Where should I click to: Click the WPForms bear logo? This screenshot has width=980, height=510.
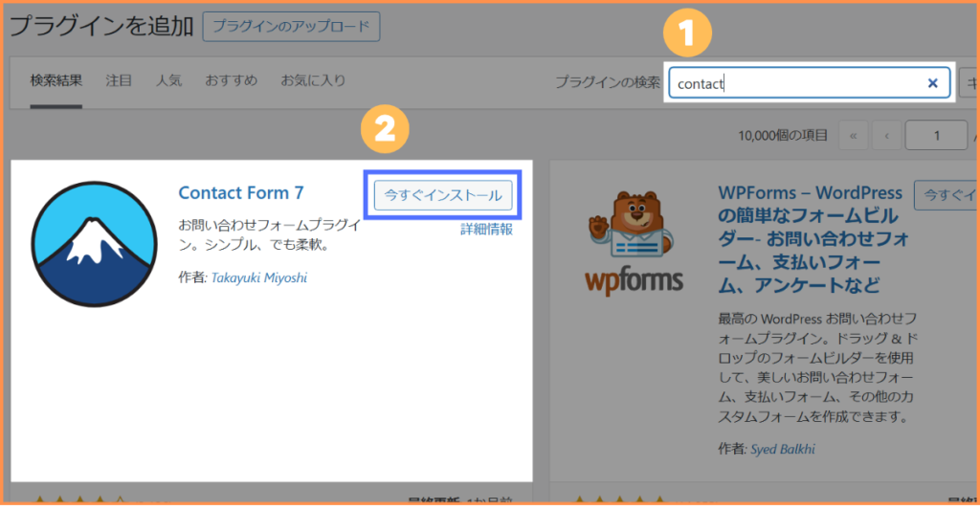pyautogui.click(x=634, y=244)
